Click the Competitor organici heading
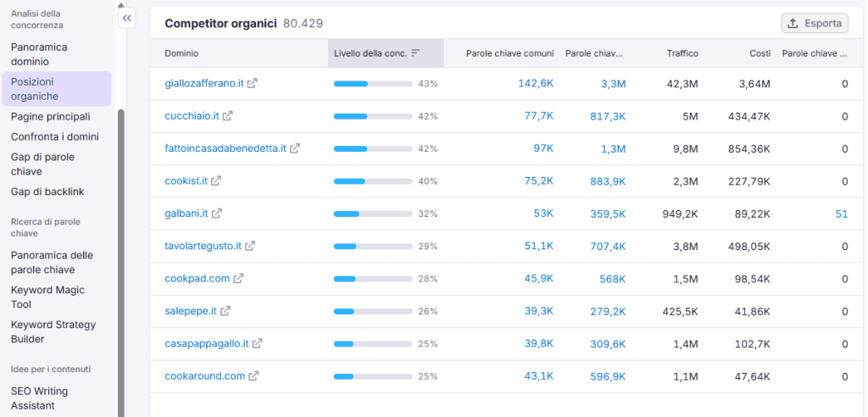 click(220, 23)
